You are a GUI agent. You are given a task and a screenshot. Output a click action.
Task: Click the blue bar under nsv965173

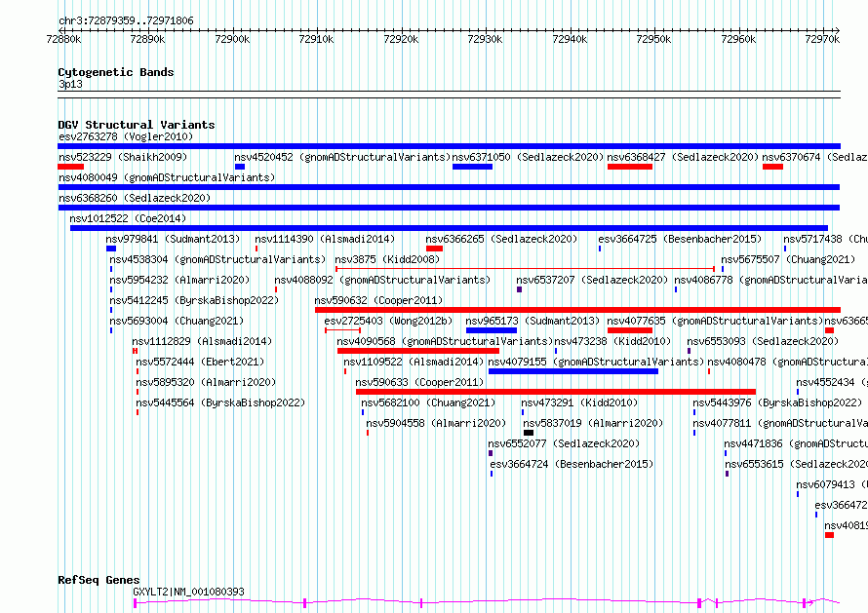point(492,330)
